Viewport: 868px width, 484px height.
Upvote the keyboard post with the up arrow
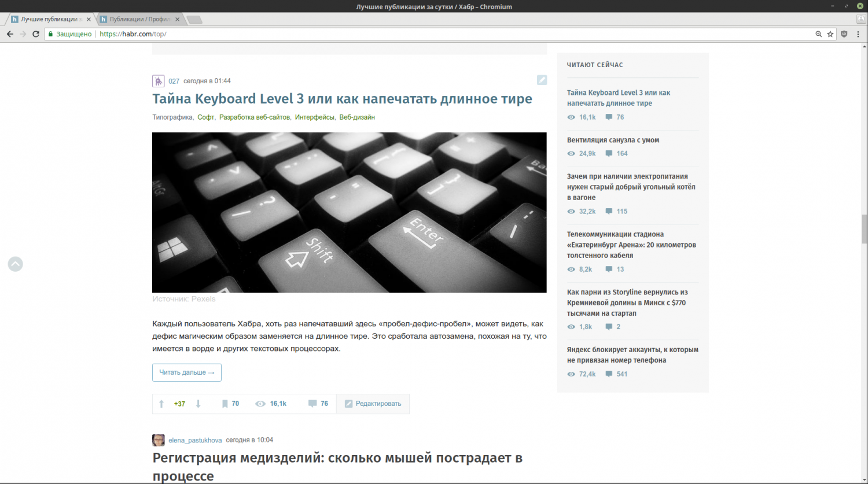coord(161,404)
